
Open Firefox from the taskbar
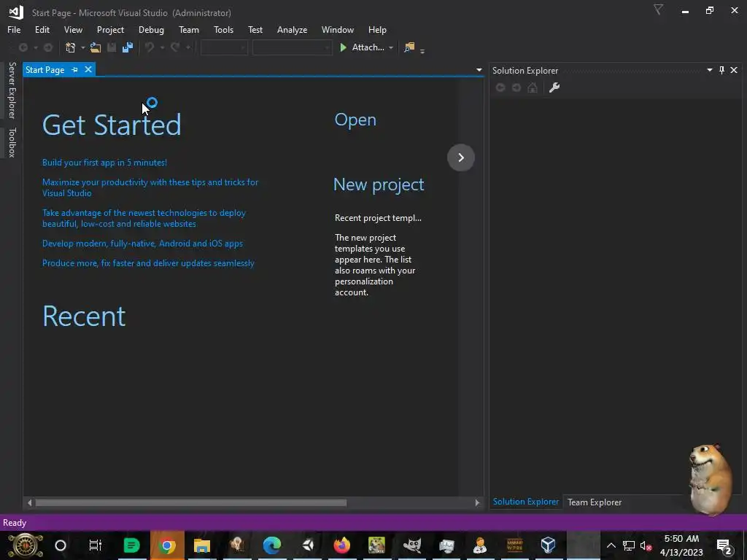tap(342, 545)
